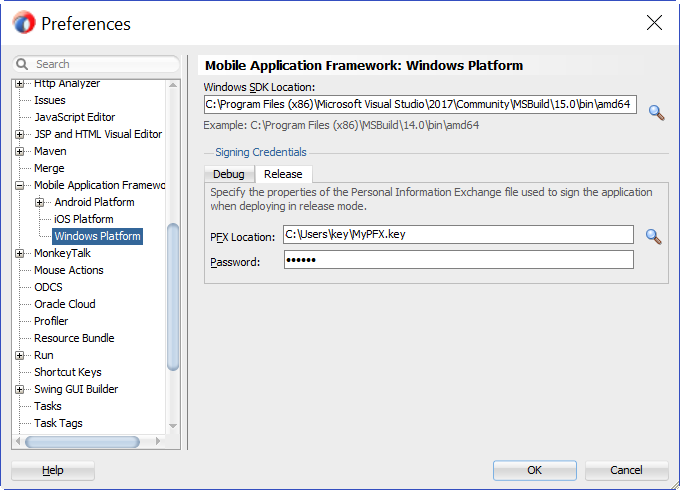Select JSP and HTML Visual Editor label
Image resolution: width=680 pixels, height=490 pixels.
pyautogui.click(x=98, y=134)
